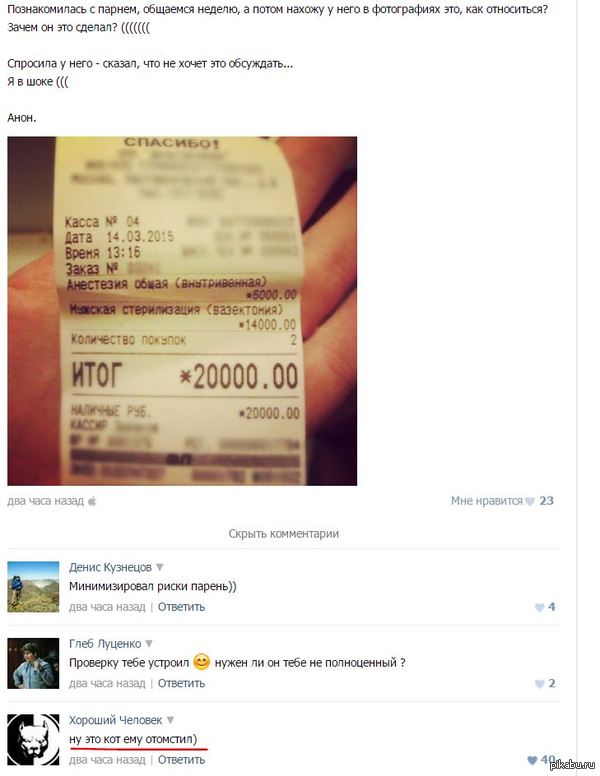Open the dropdown triangle by Хороший Человек
The width and height of the screenshot is (600, 776).
tap(170, 720)
